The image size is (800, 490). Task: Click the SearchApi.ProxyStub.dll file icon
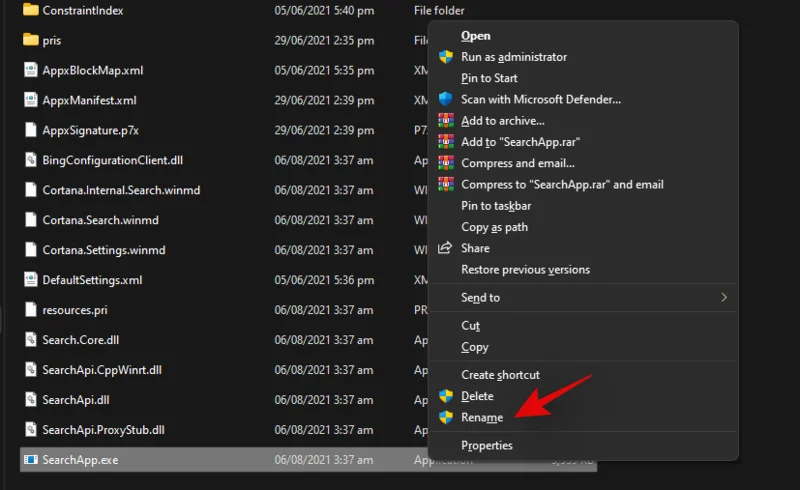(x=31, y=429)
